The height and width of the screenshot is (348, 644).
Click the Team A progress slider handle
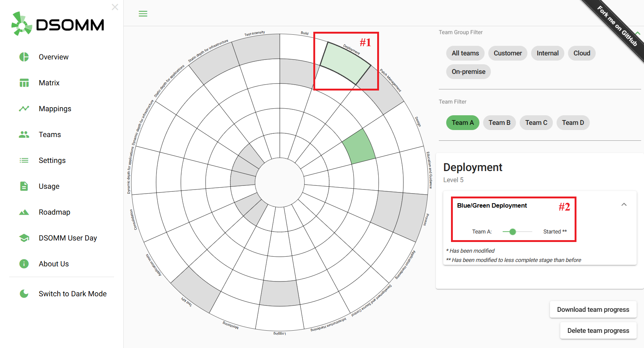pyautogui.click(x=512, y=232)
